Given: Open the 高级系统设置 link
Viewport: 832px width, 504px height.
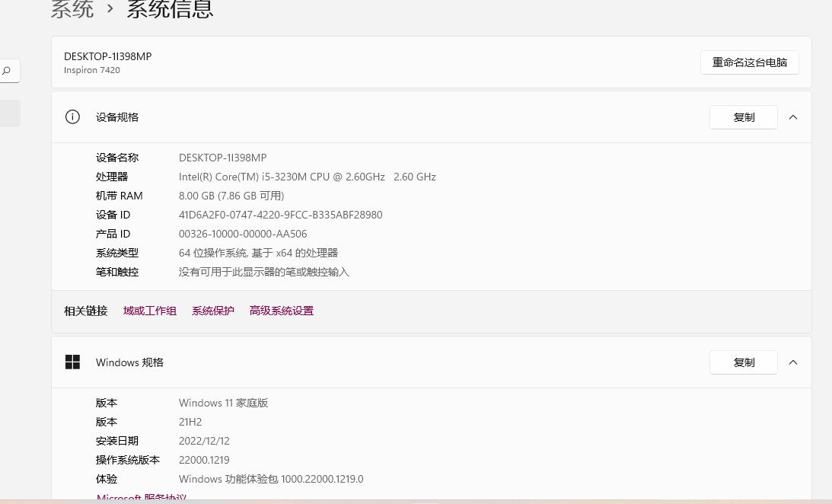Looking at the screenshot, I should tap(281, 311).
